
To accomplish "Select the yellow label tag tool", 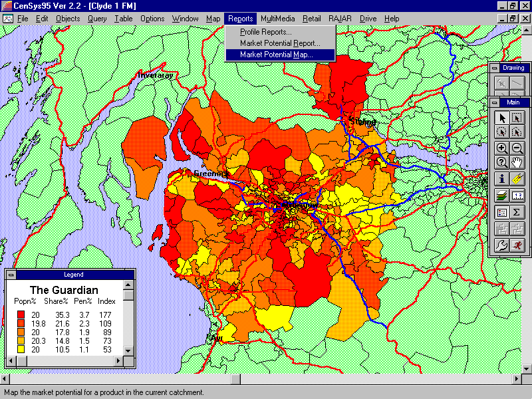I will 517,179.
